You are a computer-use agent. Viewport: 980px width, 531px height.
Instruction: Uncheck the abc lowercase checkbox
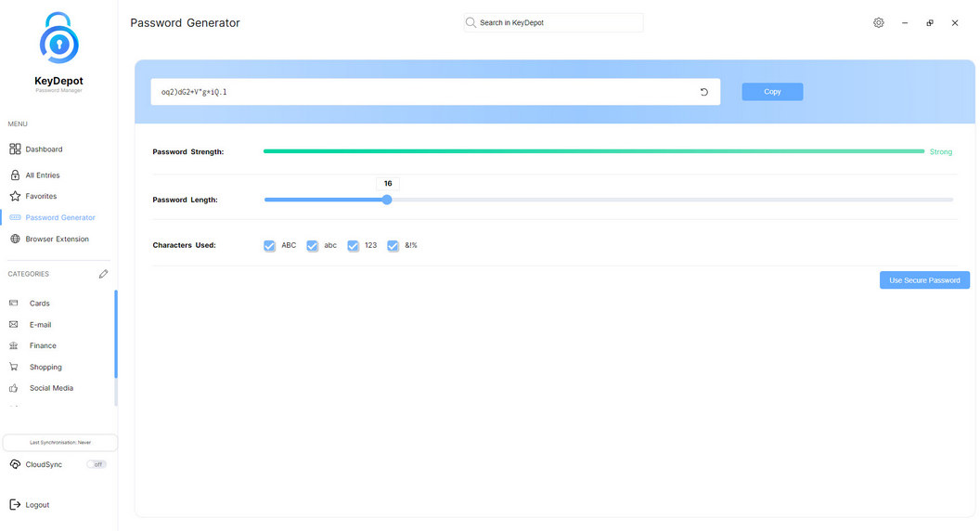click(x=313, y=246)
